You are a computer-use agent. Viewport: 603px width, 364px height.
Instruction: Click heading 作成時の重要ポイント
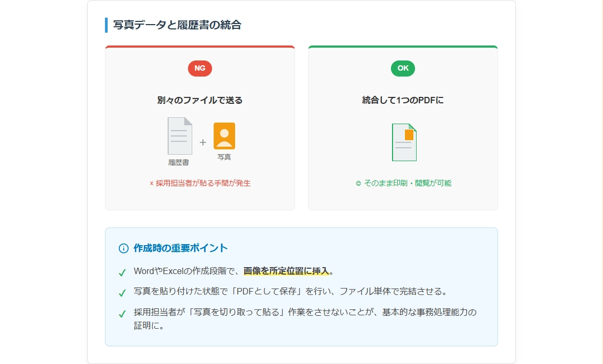click(180, 248)
